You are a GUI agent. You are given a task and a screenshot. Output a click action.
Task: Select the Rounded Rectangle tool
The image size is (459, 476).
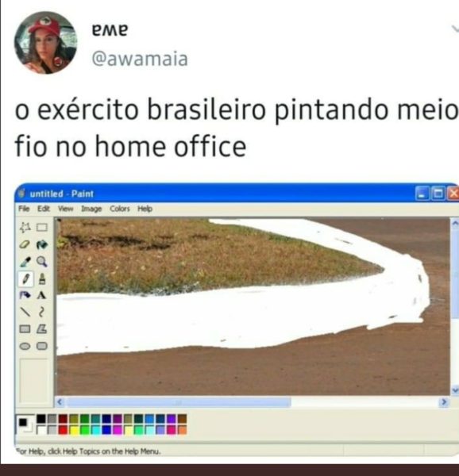pyautogui.click(x=42, y=346)
